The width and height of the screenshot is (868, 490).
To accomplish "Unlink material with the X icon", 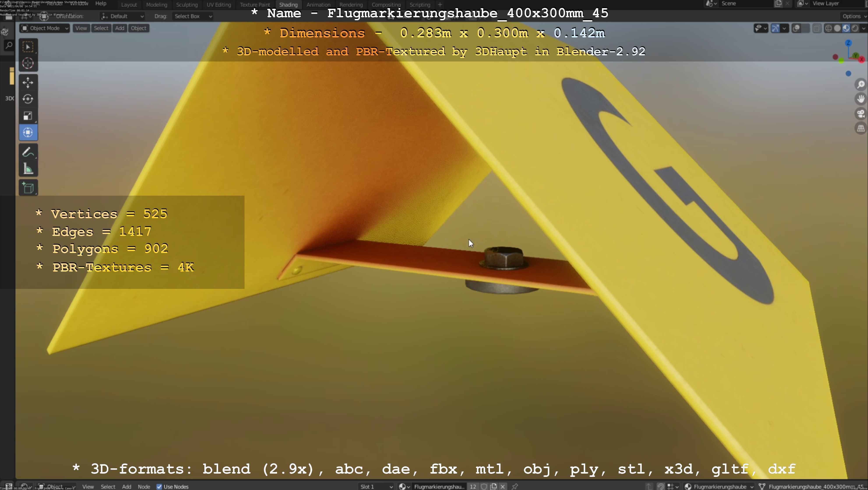I will click(503, 486).
